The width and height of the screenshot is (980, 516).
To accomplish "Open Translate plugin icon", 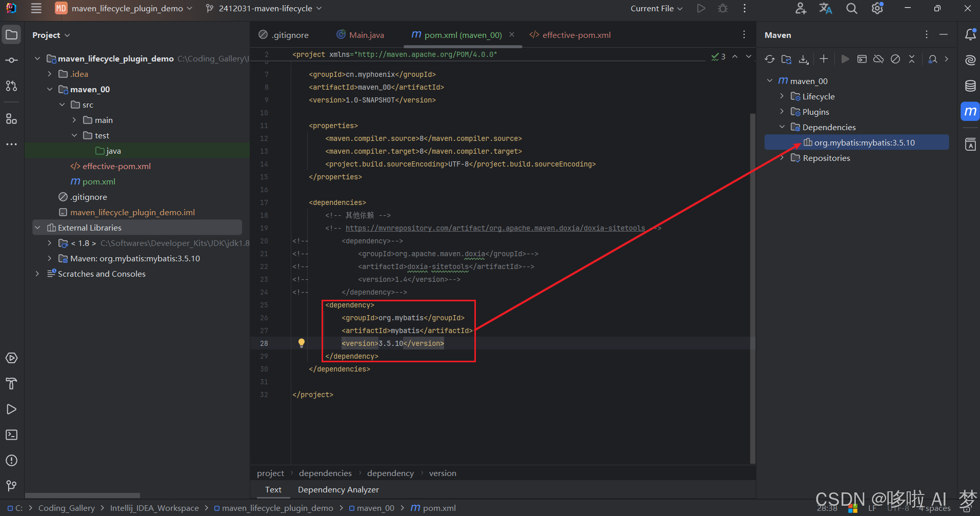I will coord(826,8).
